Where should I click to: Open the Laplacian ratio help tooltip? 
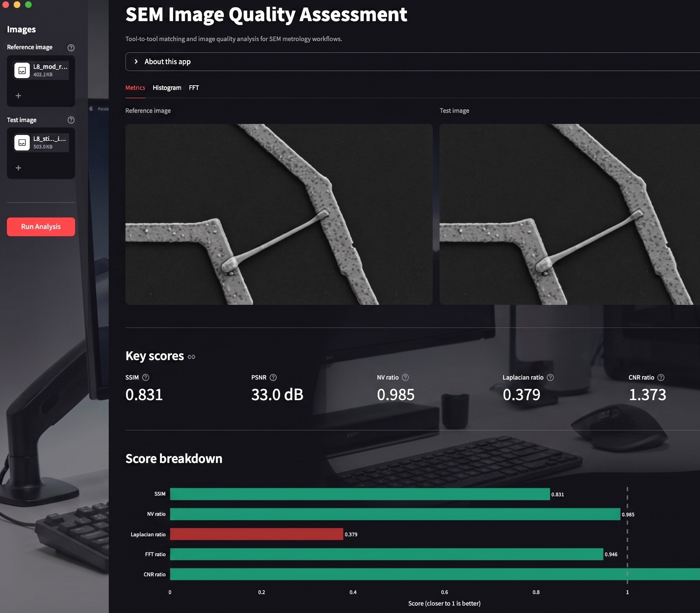click(551, 377)
